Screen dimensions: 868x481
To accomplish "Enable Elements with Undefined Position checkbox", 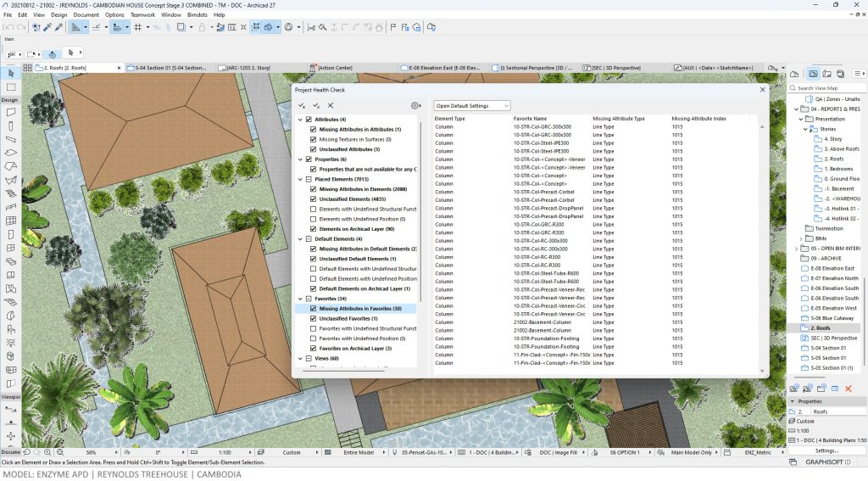I will pyautogui.click(x=313, y=219).
